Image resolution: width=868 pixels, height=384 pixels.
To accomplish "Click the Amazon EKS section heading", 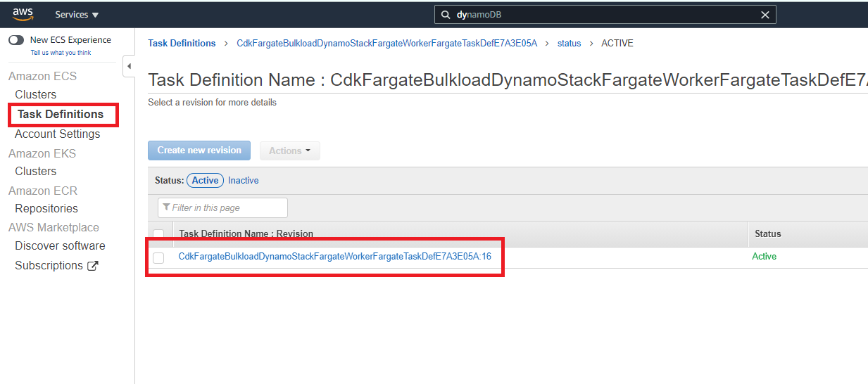I will pyautogui.click(x=42, y=153).
